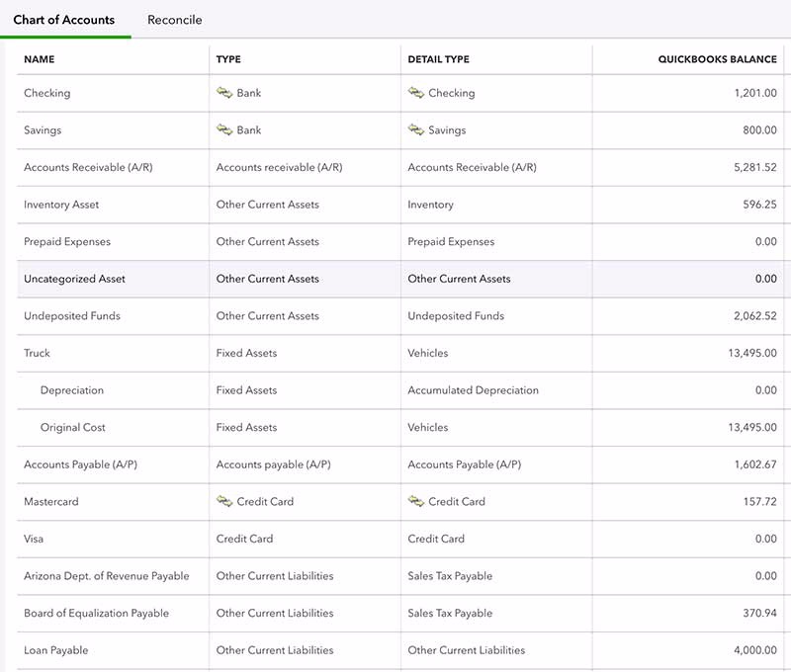Open the Savings account name
The image size is (791, 672).
click(x=43, y=130)
